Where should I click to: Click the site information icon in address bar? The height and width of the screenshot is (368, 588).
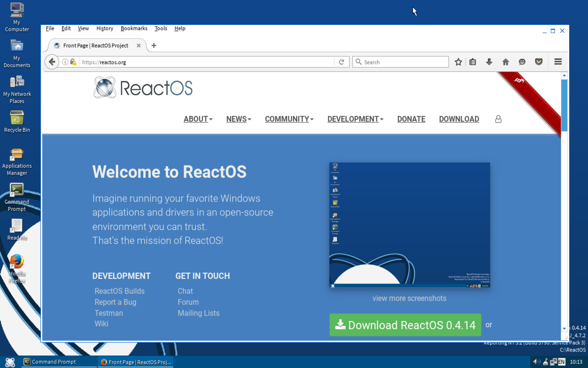click(65, 62)
